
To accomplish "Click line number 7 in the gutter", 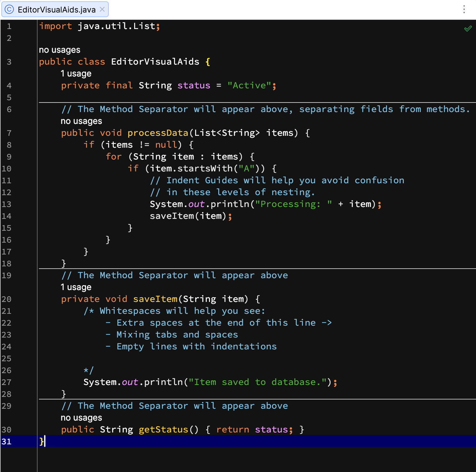I will (x=9, y=133).
